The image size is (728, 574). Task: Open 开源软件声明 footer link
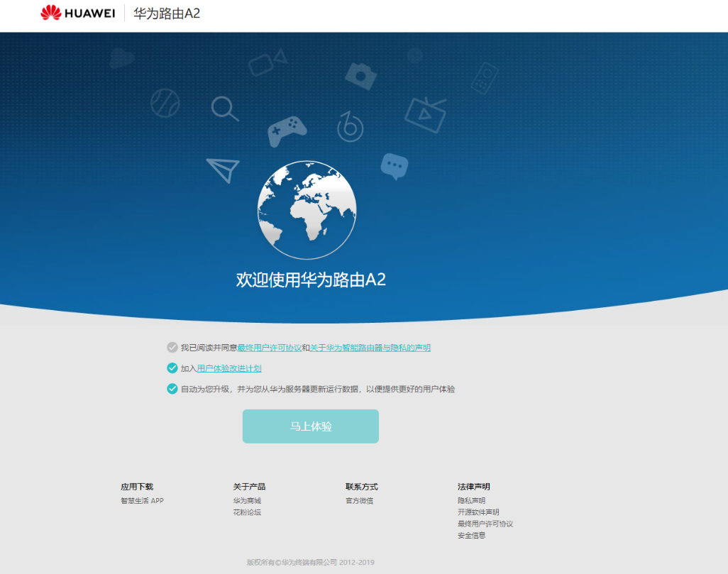(x=479, y=512)
